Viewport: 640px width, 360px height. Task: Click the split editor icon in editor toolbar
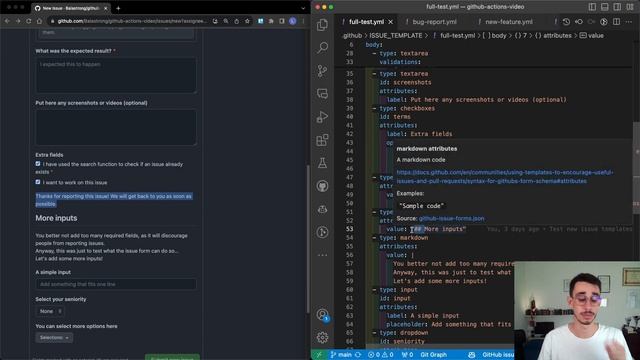click(x=616, y=22)
